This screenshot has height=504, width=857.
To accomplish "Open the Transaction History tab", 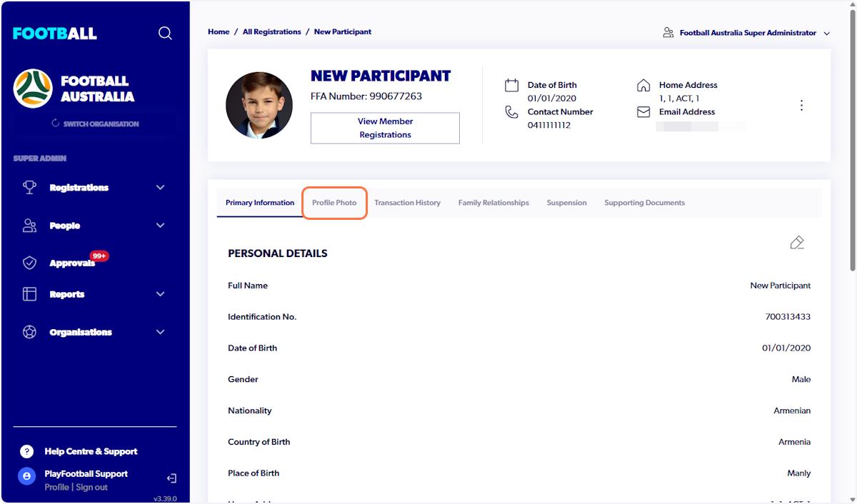I will point(407,203).
